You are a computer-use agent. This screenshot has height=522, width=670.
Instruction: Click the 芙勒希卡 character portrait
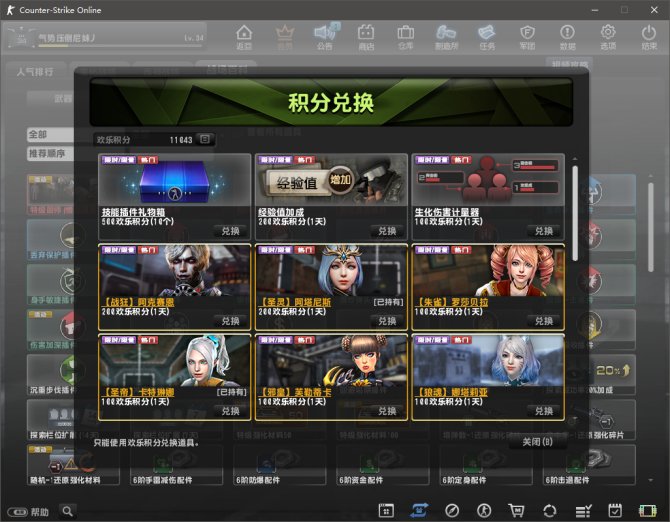pyautogui.click(x=331, y=361)
